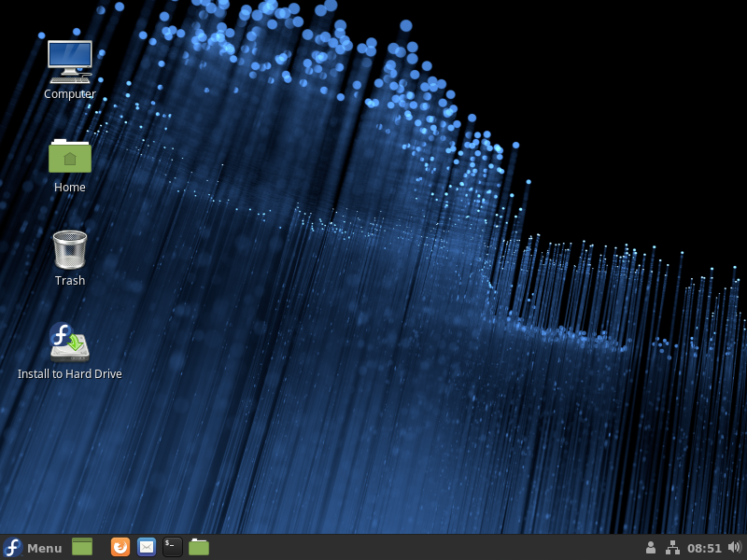The height and width of the screenshot is (560, 747).
Task: Launch Firefox from the panel
Action: click(120, 547)
